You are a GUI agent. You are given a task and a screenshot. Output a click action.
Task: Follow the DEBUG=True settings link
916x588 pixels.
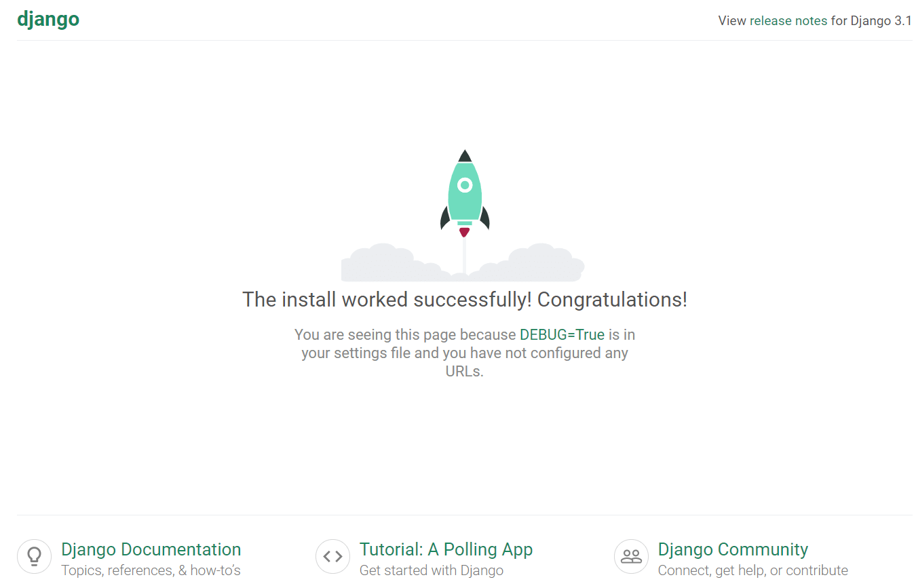[562, 334]
